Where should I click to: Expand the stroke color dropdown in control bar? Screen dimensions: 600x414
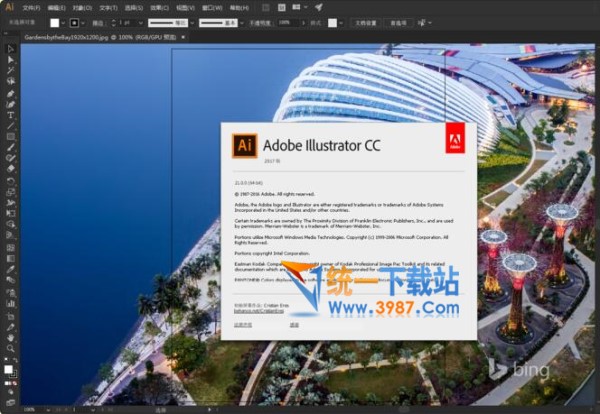(83, 23)
